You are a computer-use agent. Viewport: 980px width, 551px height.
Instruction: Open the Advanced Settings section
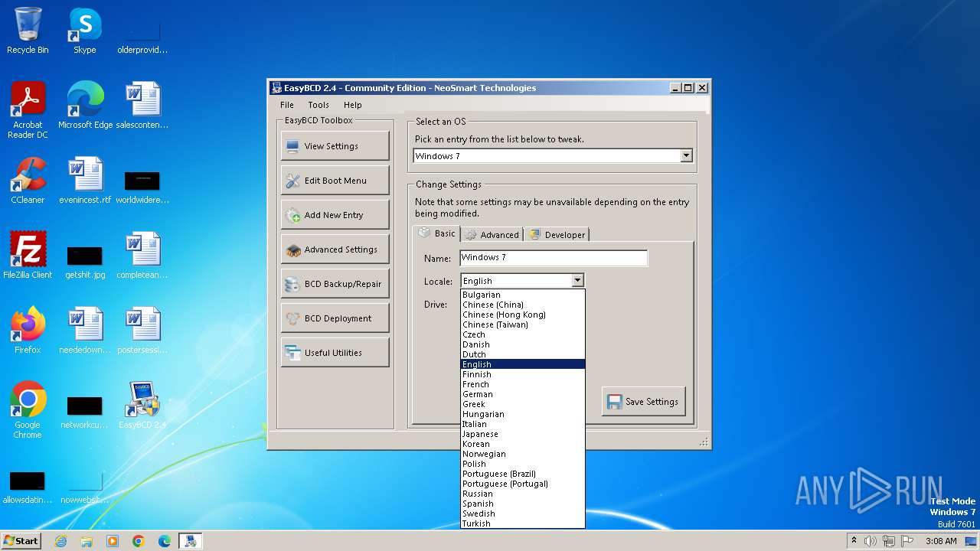[x=335, y=249]
